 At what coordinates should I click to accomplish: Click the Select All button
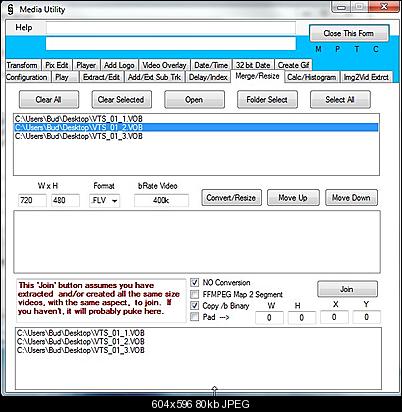(340, 100)
